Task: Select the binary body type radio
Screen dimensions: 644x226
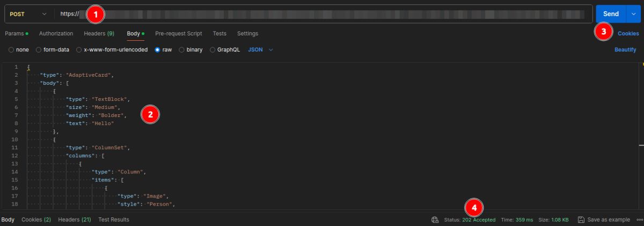Action: click(x=182, y=49)
